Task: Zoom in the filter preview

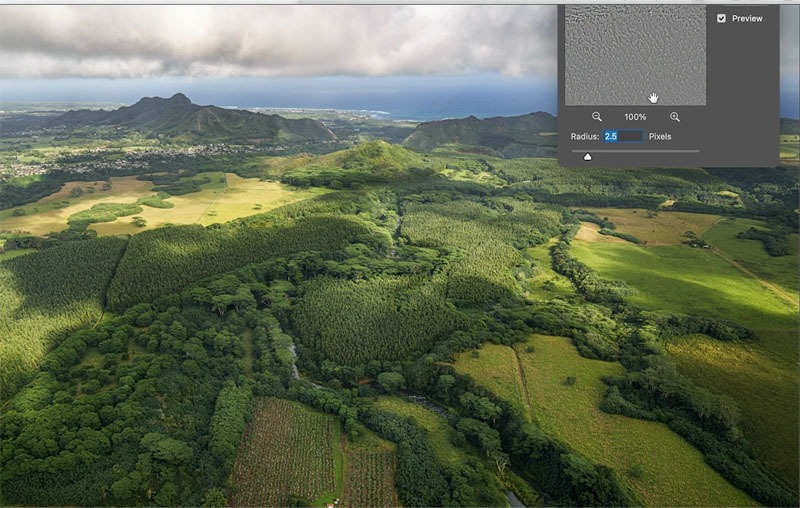Action: (674, 117)
